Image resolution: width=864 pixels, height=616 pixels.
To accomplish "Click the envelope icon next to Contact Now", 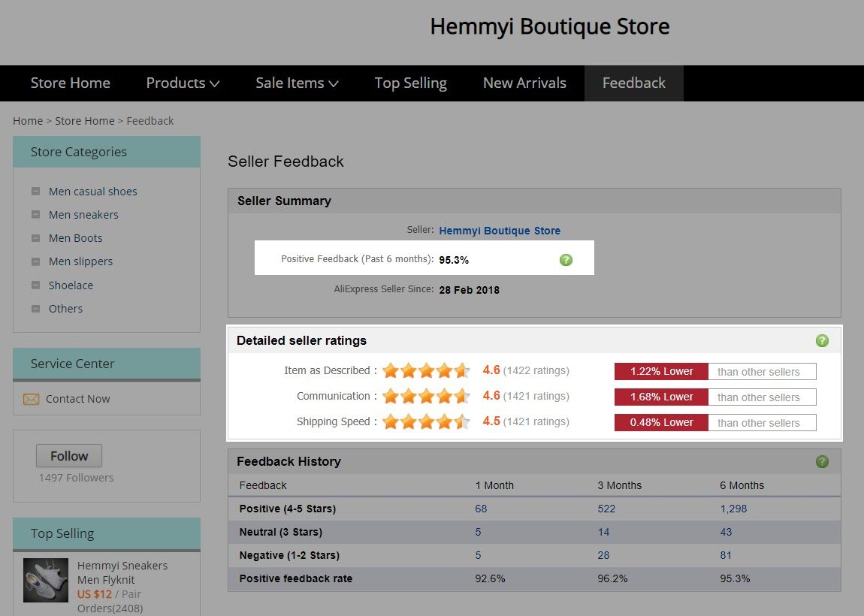I will point(32,399).
